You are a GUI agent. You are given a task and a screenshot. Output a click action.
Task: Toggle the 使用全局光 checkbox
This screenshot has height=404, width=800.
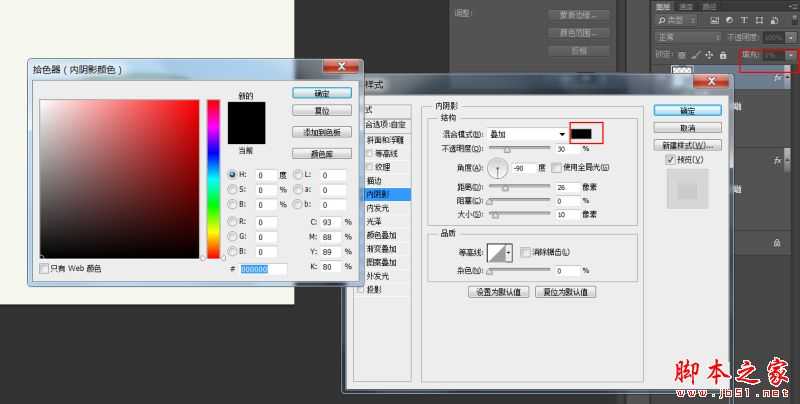[x=557, y=167]
